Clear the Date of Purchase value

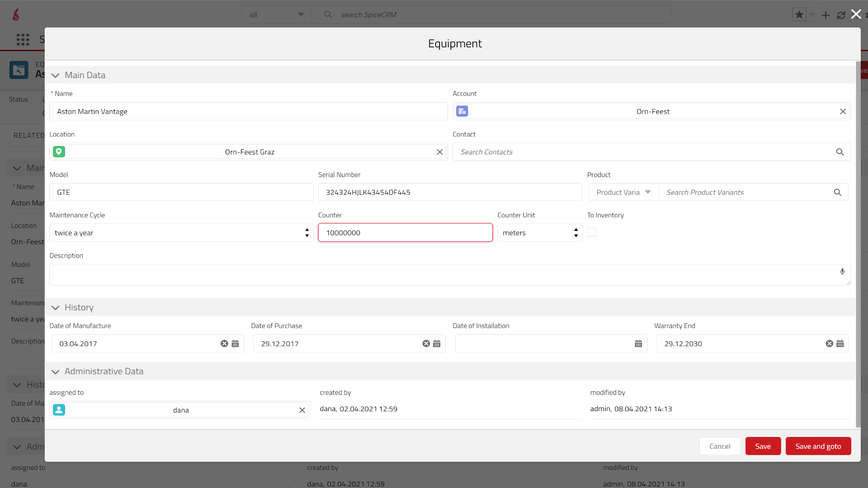[426, 344]
